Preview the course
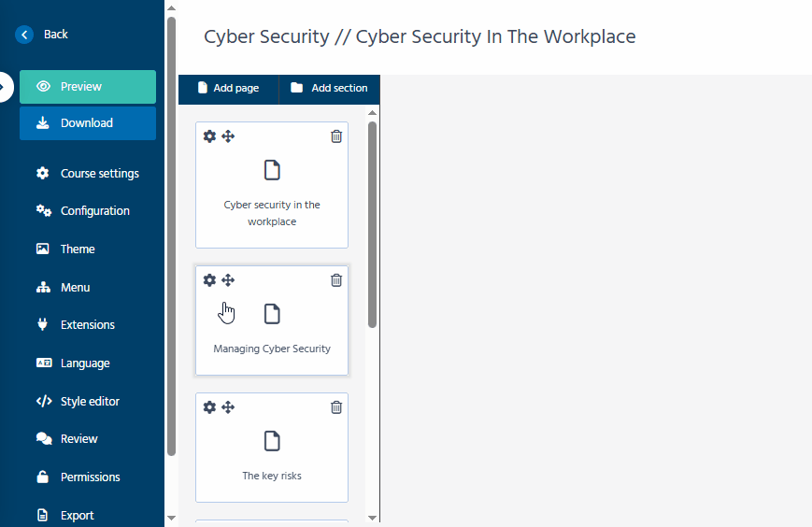812x527 pixels. (x=88, y=87)
